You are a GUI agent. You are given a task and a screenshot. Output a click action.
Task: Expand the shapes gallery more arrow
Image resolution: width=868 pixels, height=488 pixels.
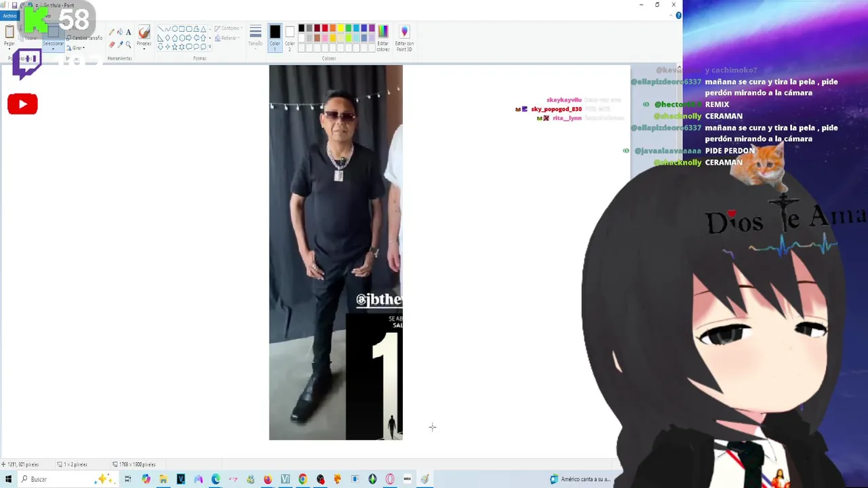pos(210,47)
